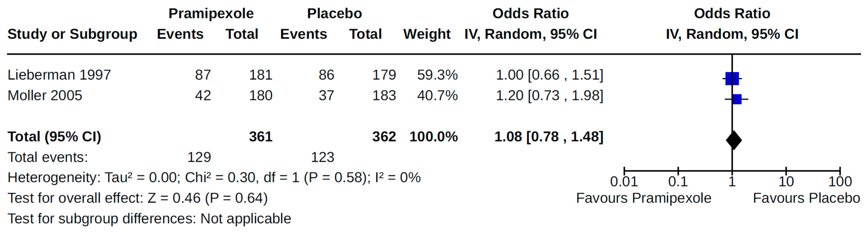Select the black diamond pooled estimate marker
The height and width of the screenshot is (232, 868).
pos(733,140)
